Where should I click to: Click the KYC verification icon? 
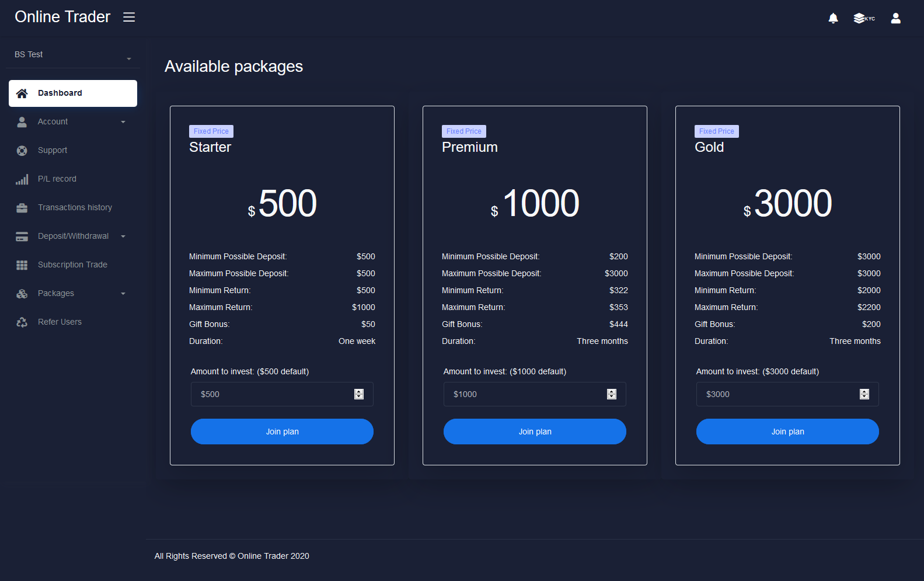[864, 18]
